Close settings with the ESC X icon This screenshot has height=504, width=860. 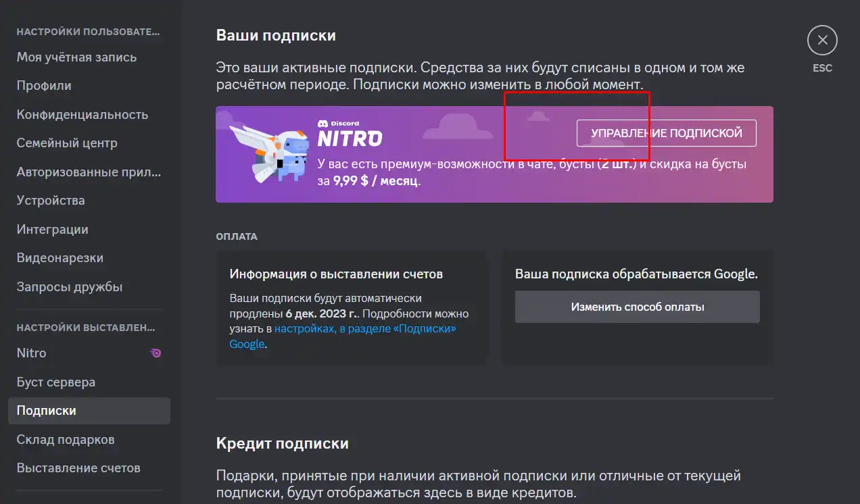(x=822, y=41)
